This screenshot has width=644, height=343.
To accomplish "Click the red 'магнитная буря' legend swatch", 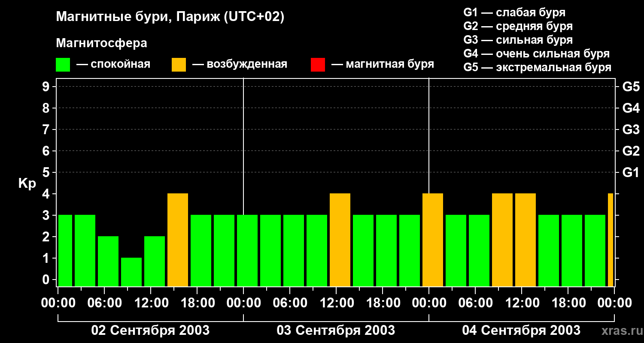I will tap(318, 65).
